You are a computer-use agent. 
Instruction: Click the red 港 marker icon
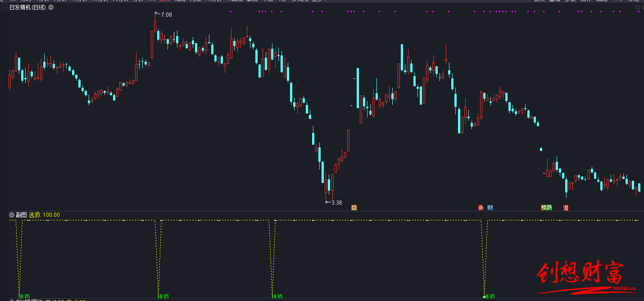[566, 208]
